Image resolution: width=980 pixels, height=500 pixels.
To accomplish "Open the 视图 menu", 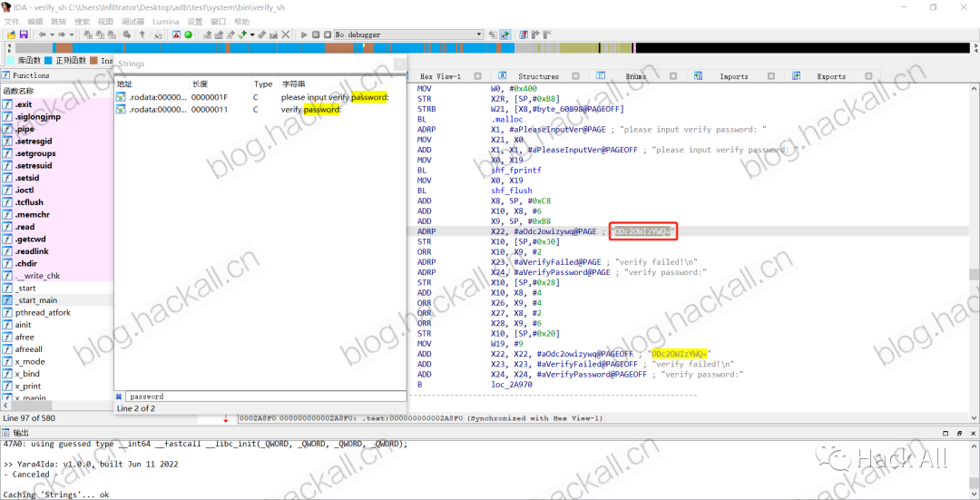I will pyautogui.click(x=105, y=22).
